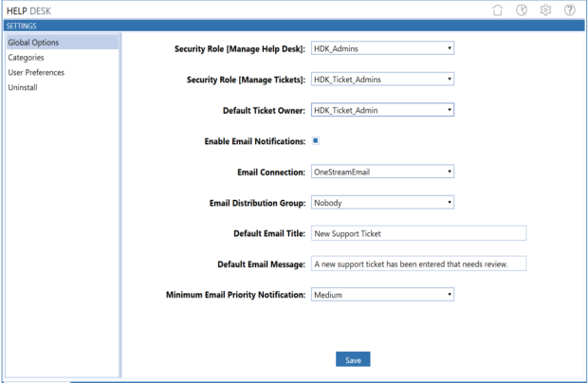Click the help question mark icon
This screenshot has width=588, height=383.
(570, 10)
